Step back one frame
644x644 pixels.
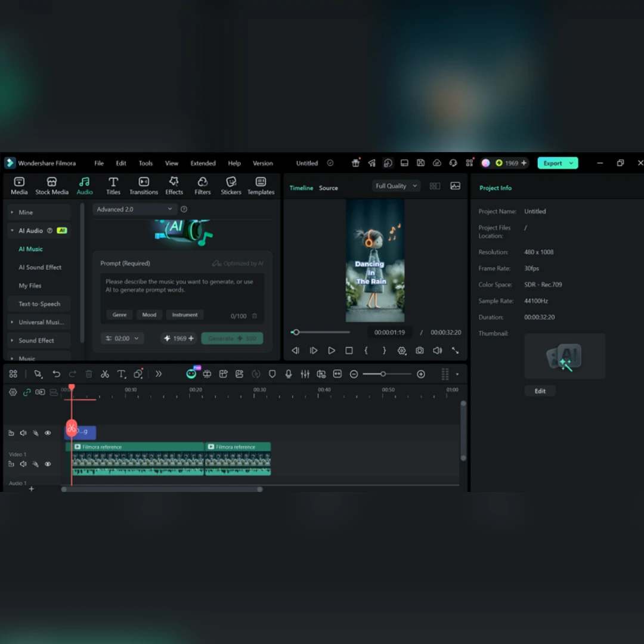click(295, 351)
